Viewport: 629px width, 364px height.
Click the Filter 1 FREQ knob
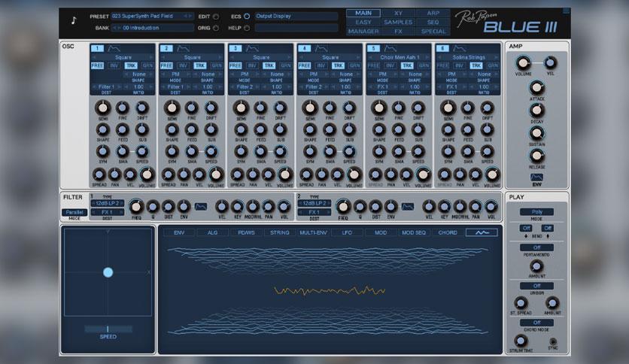click(x=136, y=207)
